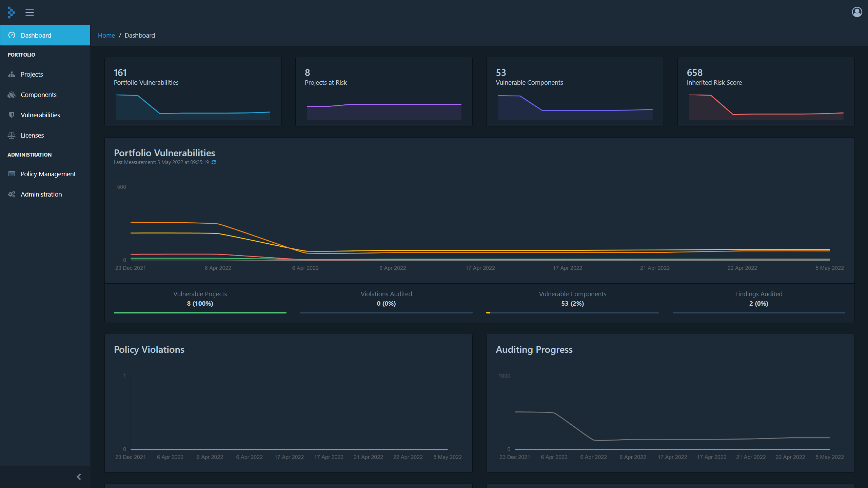Click the Inherited Risk Score card

(x=765, y=91)
